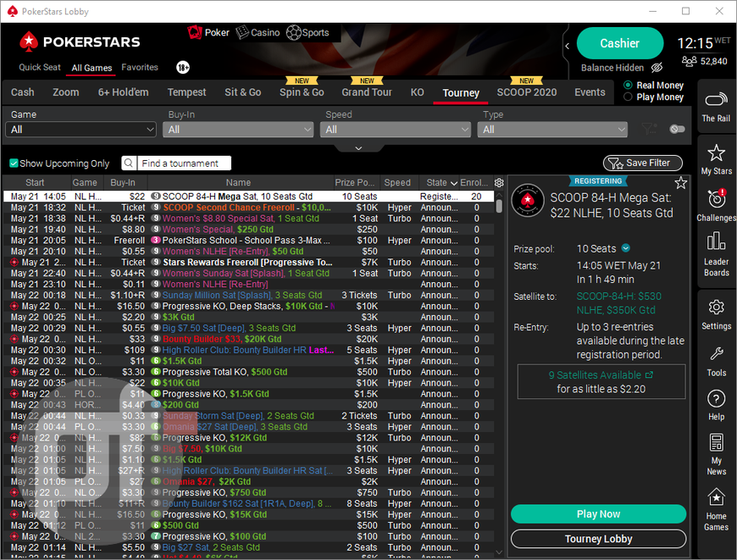Click the Poker cards icon at top
The height and width of the screenshot is (560, 737).
pyautogui.click(x=195, y=32)
